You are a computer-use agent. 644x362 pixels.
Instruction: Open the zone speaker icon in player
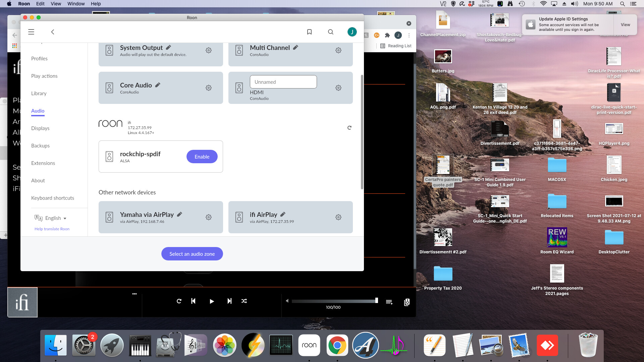[407, 302]
